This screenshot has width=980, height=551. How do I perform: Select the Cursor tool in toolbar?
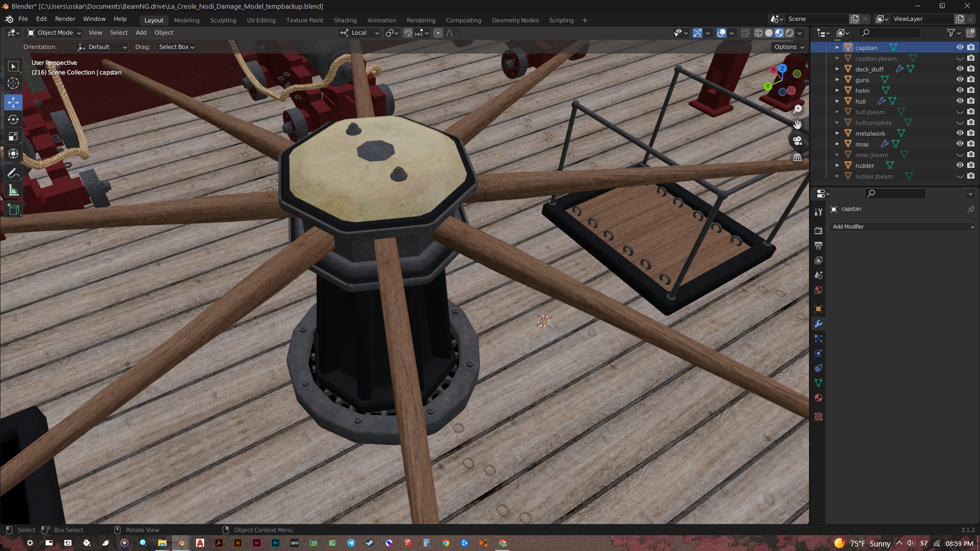(13, 83)
